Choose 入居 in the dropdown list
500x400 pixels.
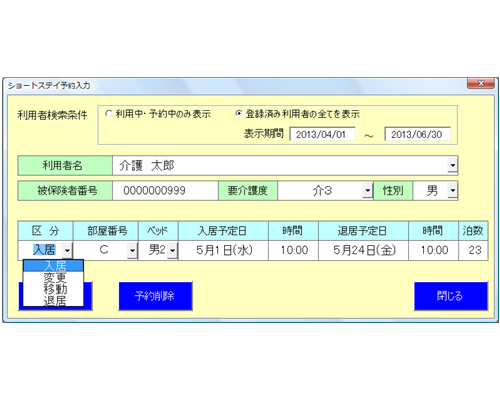tap(53, 266)
